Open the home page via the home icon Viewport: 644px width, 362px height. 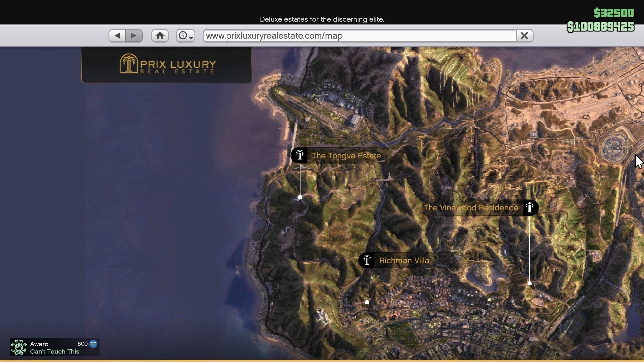160,35
